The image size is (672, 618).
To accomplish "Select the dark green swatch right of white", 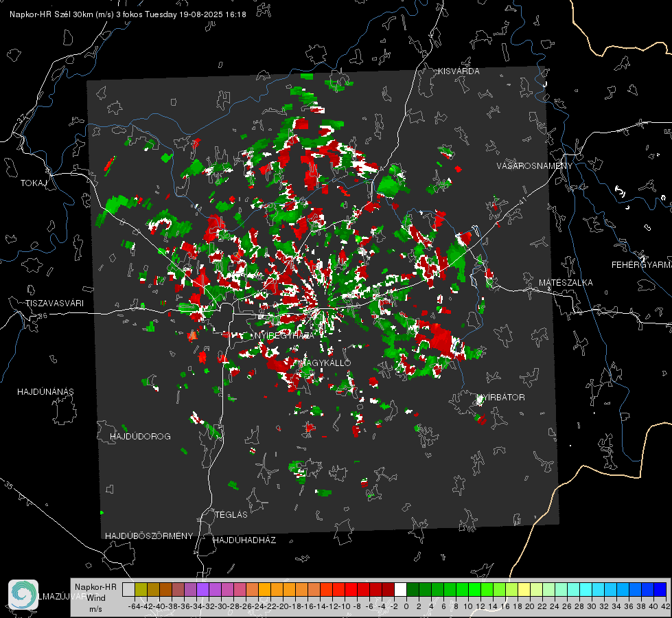I will click(413, 589).
